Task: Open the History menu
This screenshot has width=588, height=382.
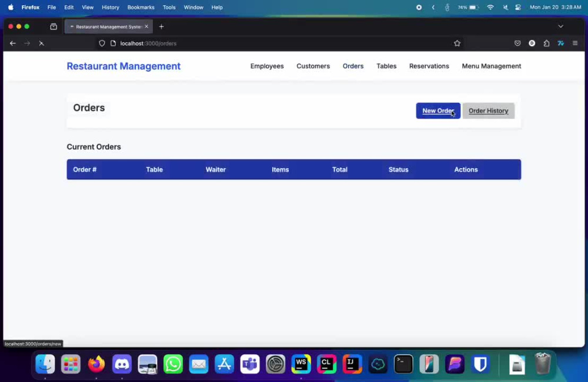Action: (x=111, y=7)
